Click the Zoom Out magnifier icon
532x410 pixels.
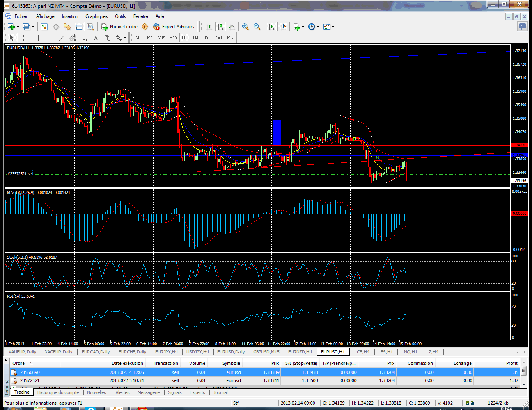pos(257,27)
